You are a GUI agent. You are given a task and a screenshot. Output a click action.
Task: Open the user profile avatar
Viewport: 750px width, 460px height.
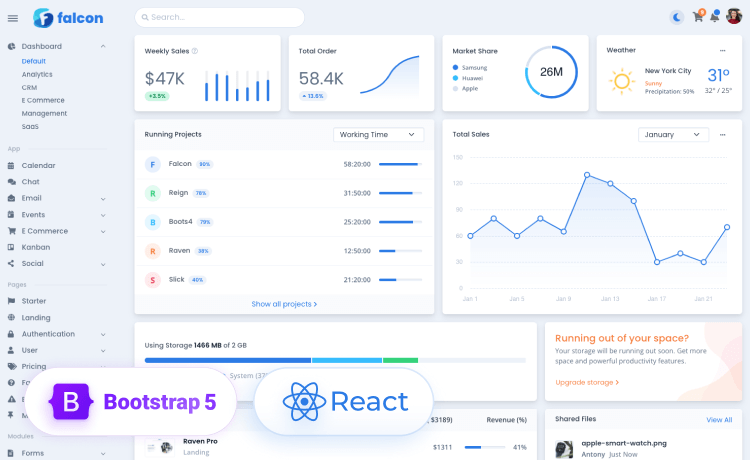(734, 16)
